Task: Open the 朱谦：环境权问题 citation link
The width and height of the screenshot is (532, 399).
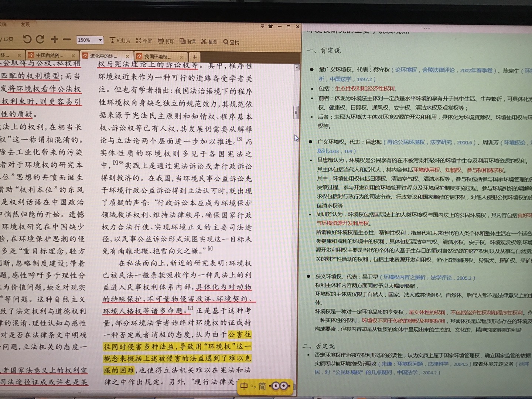Action: pyautogui.click(x=402, y=364)
